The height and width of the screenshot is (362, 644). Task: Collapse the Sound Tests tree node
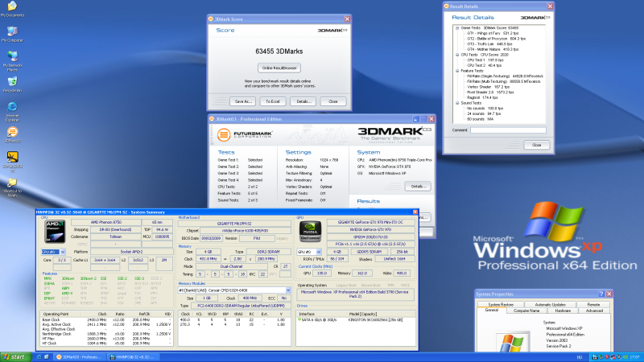click(457, 103)
